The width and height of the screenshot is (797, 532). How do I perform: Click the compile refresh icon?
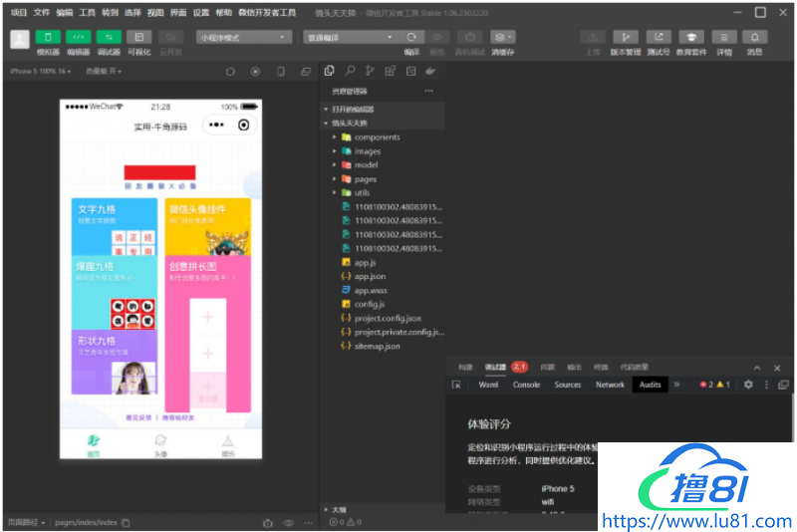(410, 37)
